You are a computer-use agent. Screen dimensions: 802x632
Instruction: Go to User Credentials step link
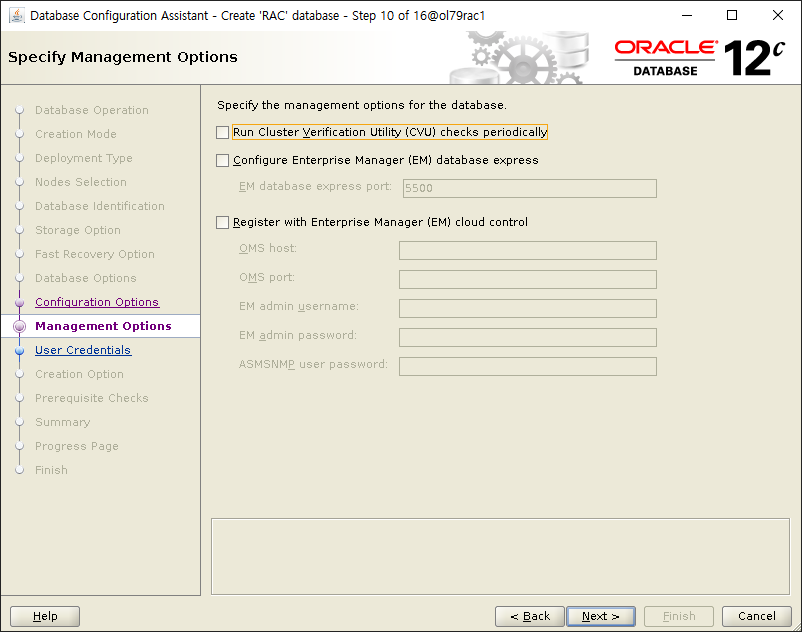tap(83, 350)
